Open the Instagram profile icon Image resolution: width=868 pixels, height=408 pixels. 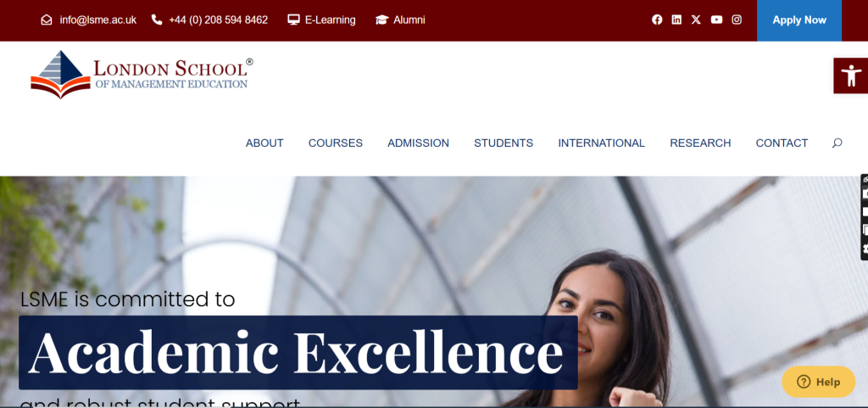pos(737,20)
